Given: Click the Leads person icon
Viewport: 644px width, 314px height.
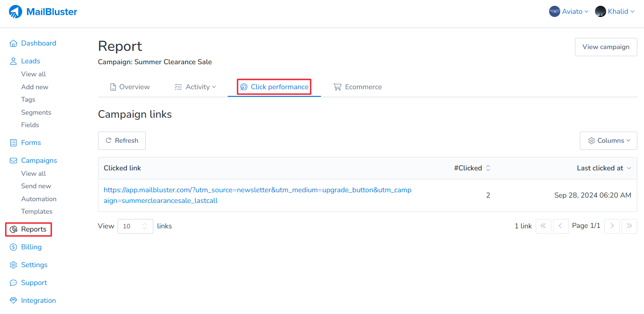Looking at the screenshot, I should pyautogui.click(x=13, y=61).
